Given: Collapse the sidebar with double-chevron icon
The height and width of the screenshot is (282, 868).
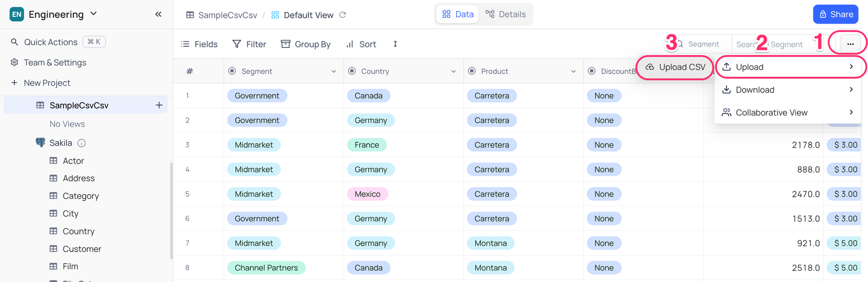Looking at the screenshot, I should [x=158, y=14].
